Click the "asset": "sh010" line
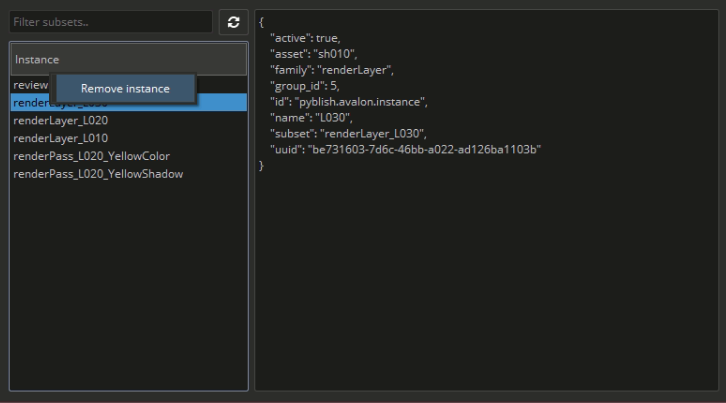This screenshot has width=726, height=403. 313,54
